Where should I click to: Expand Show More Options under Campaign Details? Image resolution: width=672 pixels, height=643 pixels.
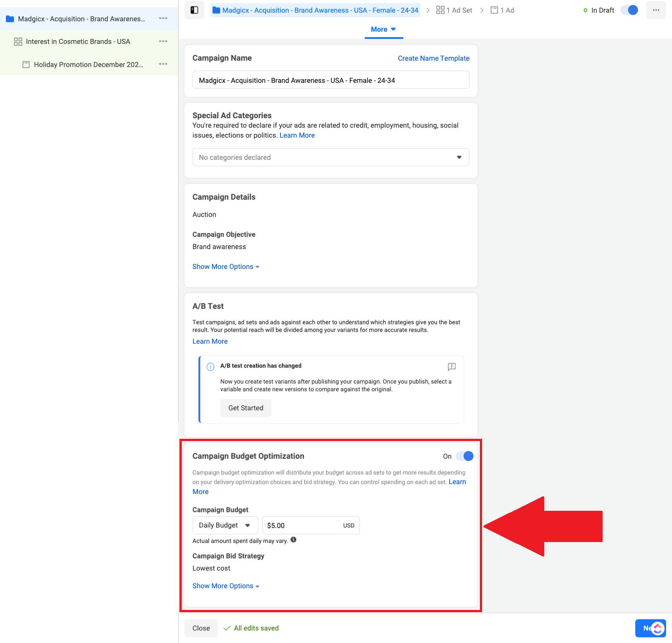point(226,267)
